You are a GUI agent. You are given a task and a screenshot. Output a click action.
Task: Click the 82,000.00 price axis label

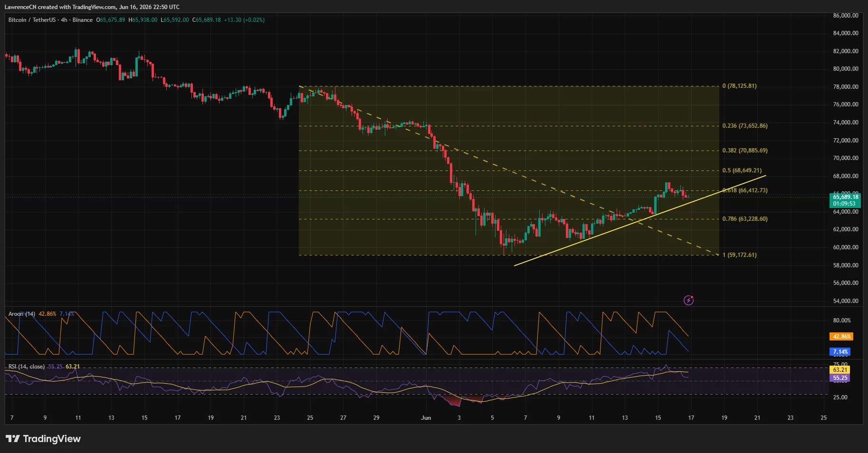[x=846, y=51]
